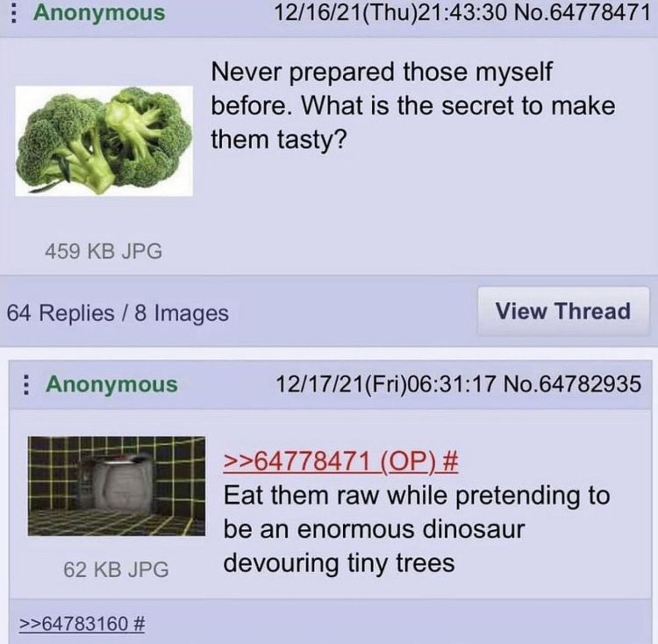Click post number No.64778471
This screenshot has height=644, width=658.
(x=582, y=13)
